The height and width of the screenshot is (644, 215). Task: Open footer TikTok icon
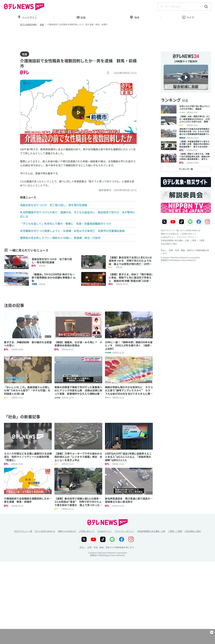(x=103, y=539)
